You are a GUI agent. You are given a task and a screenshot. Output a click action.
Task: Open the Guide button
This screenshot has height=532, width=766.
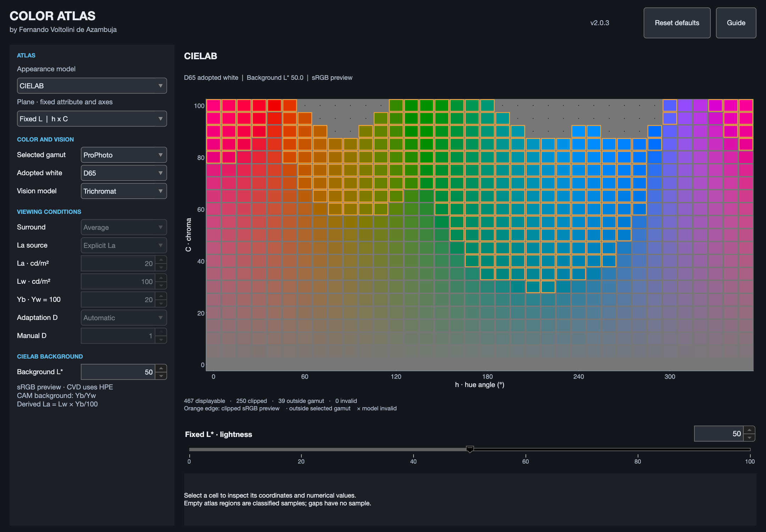736,23
